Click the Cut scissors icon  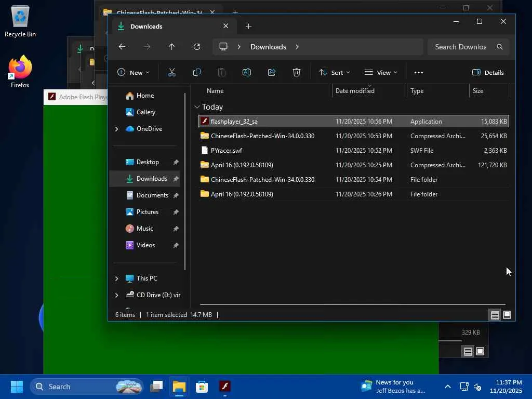pyautogui.click(x=172, y=73)
